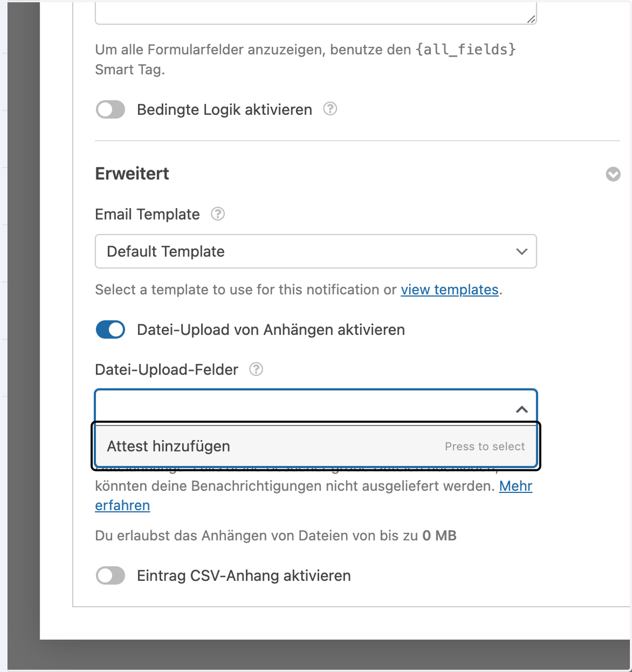
Task: Click the textarea resize handle corner
Action: [x=531, y=19]
